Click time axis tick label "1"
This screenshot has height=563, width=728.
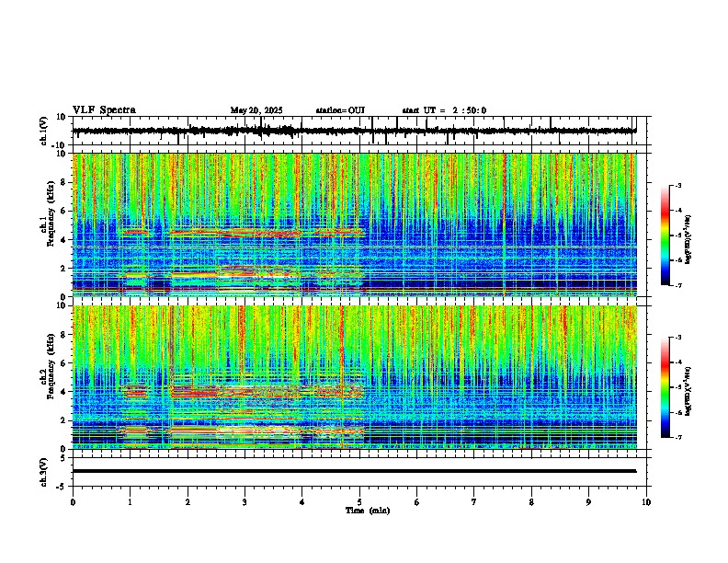point(130,502)
